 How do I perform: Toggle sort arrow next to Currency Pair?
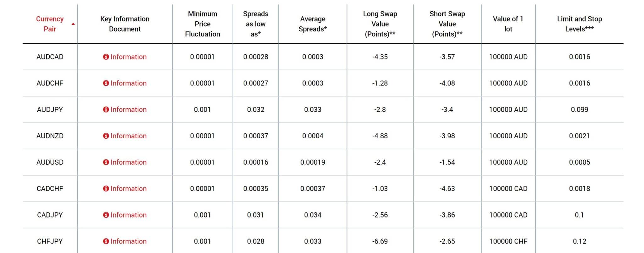(73, 24)
